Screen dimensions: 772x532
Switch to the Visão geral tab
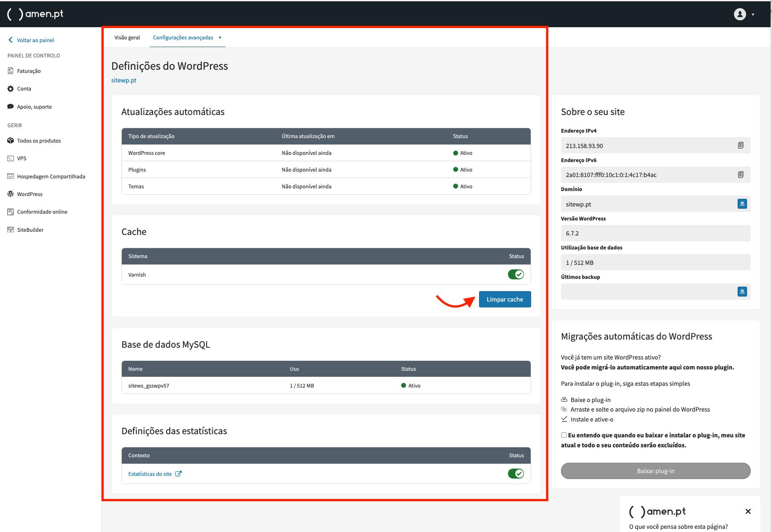click(127, 38)
